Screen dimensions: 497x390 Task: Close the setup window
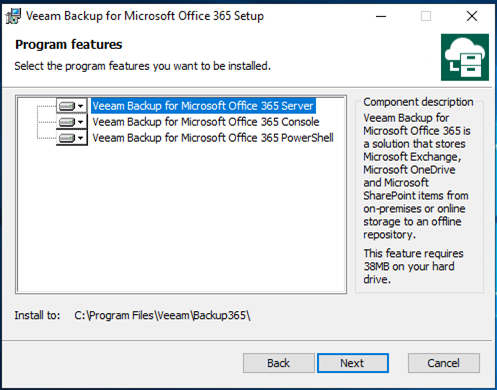click(x=472, y=16)
